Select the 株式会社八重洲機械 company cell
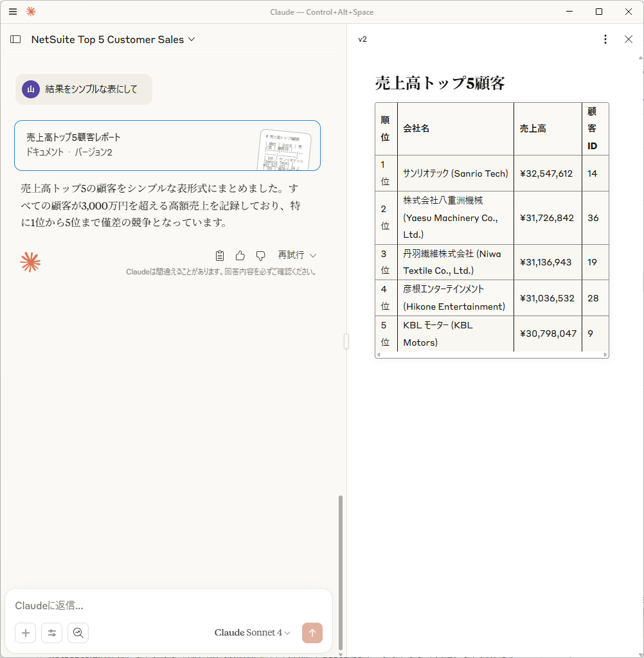Viewport: 644px width, 658px height. pos(456,218)
